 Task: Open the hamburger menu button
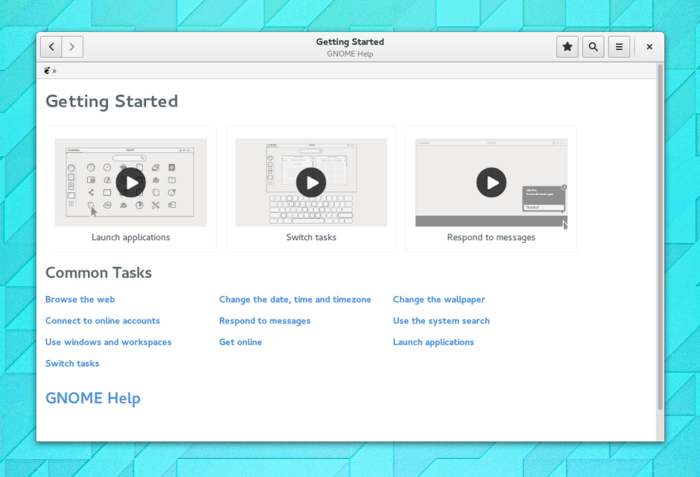[x=619, y=47]
